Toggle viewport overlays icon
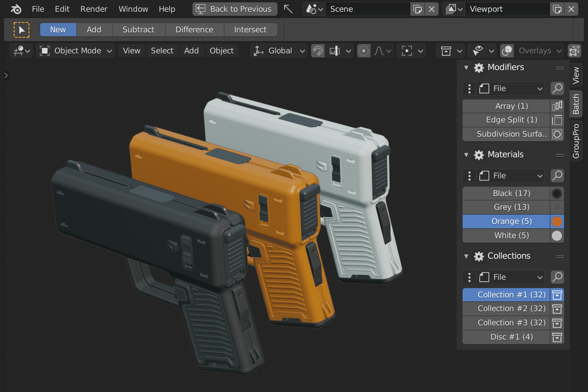This screenshot has height=392, width=588. coord(507,51)
